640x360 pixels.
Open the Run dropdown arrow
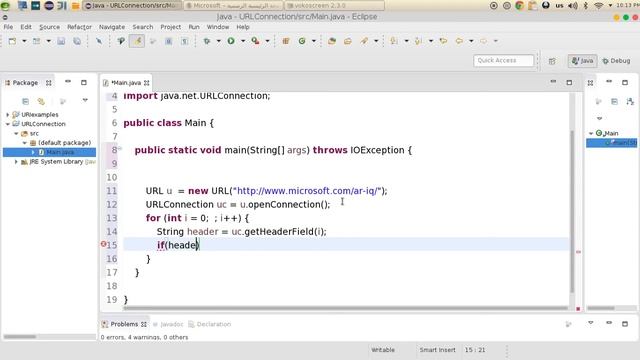[243, 41]
